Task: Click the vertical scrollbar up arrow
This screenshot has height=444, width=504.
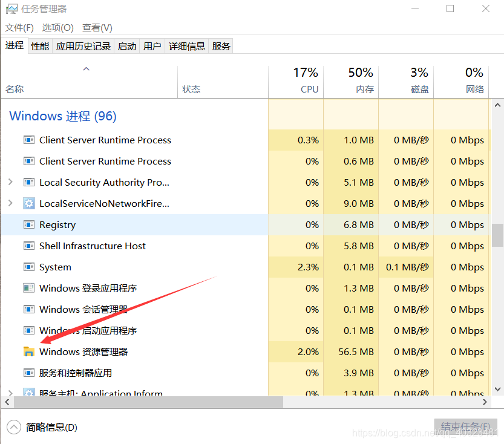Action: [497, 105]
